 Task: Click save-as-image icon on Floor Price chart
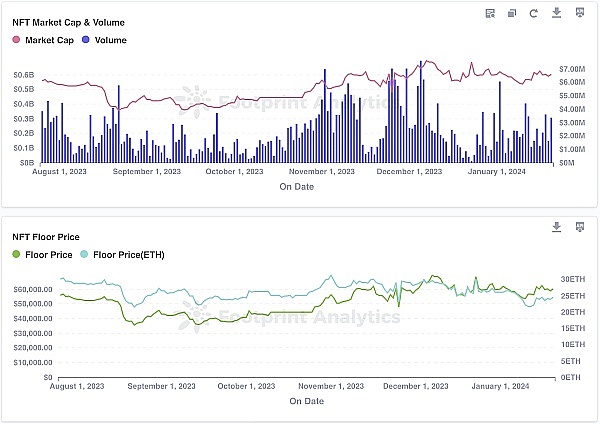[x=579, y=227]
